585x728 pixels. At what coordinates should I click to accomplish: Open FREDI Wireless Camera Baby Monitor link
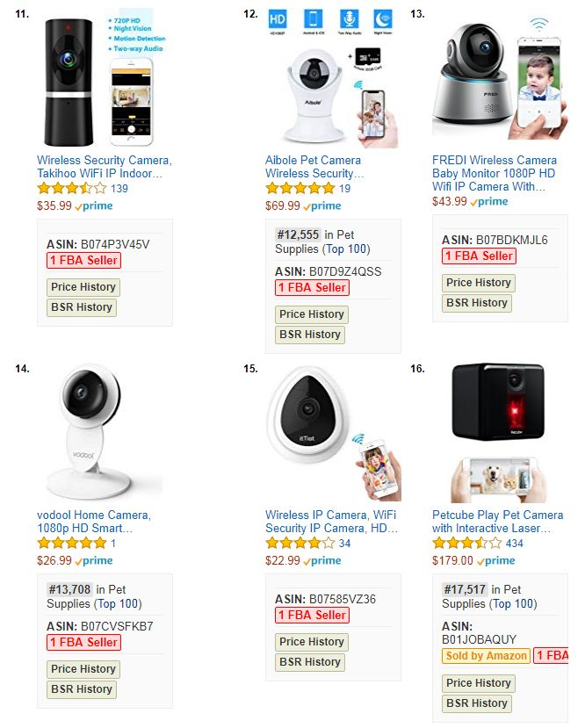point(495,173)
